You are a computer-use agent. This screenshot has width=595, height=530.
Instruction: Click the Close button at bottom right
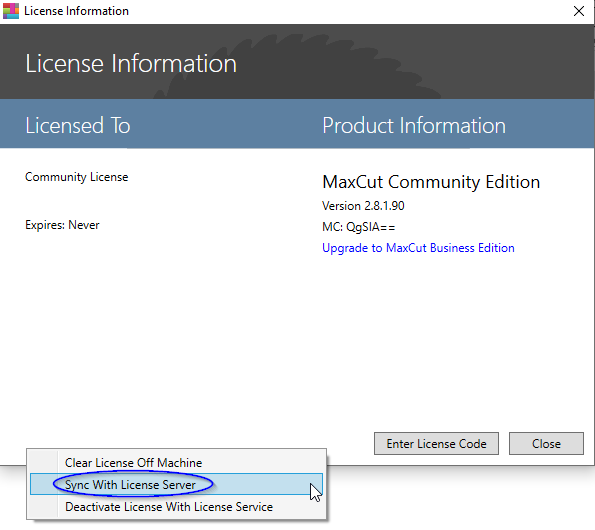[546, 443]
